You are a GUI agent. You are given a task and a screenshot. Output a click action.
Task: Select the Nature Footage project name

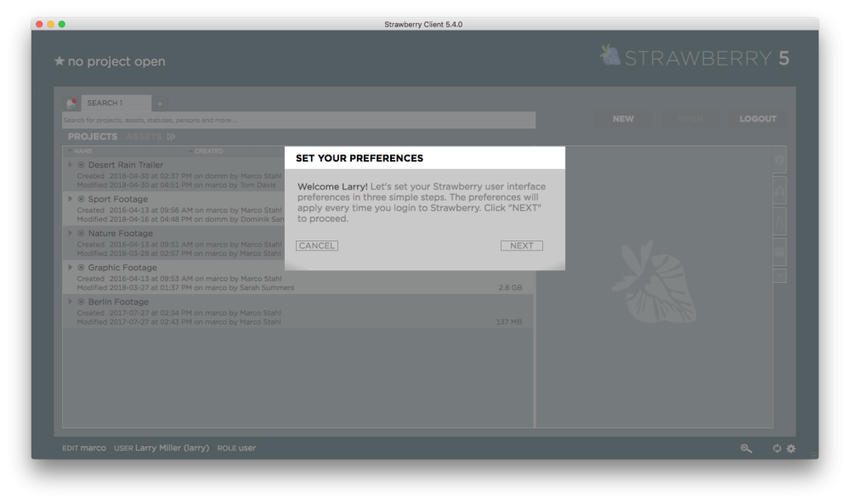(121, 233)
